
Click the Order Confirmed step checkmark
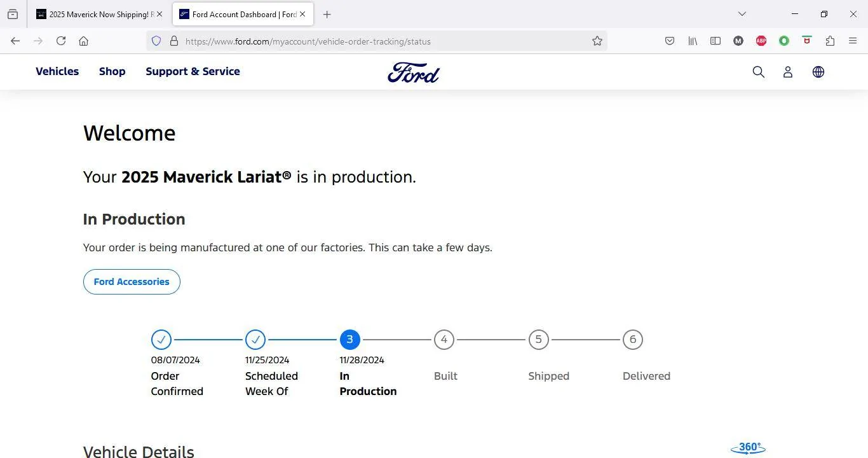pyautogui.click(x=161, y=340)
